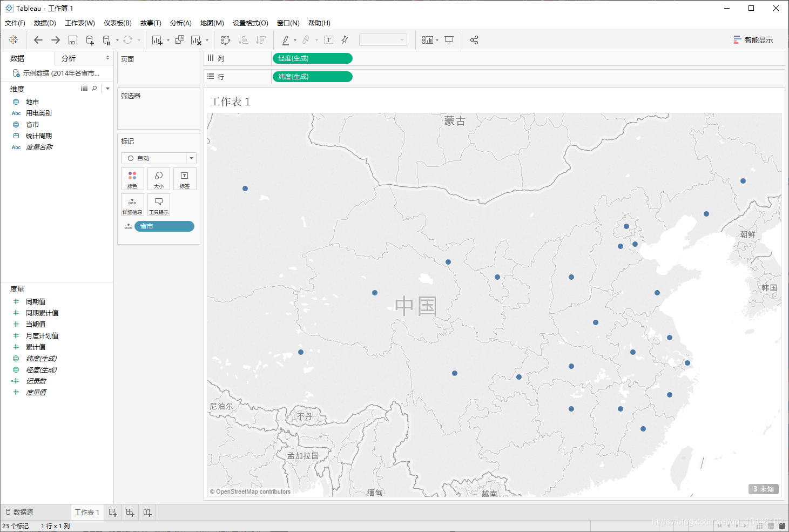789x532 pixels.
Task: Click the sort descending icon
Action: point(261,40)
